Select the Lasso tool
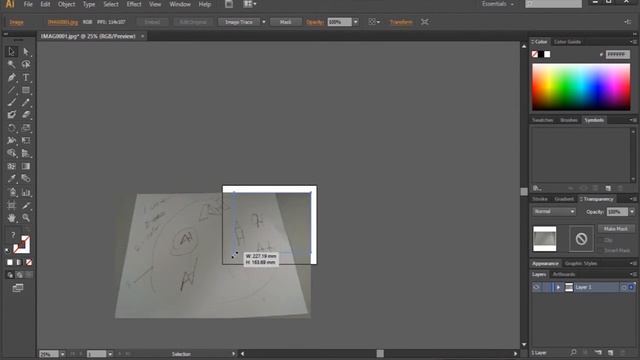The image size is (640, 360). tap(26, 64)
